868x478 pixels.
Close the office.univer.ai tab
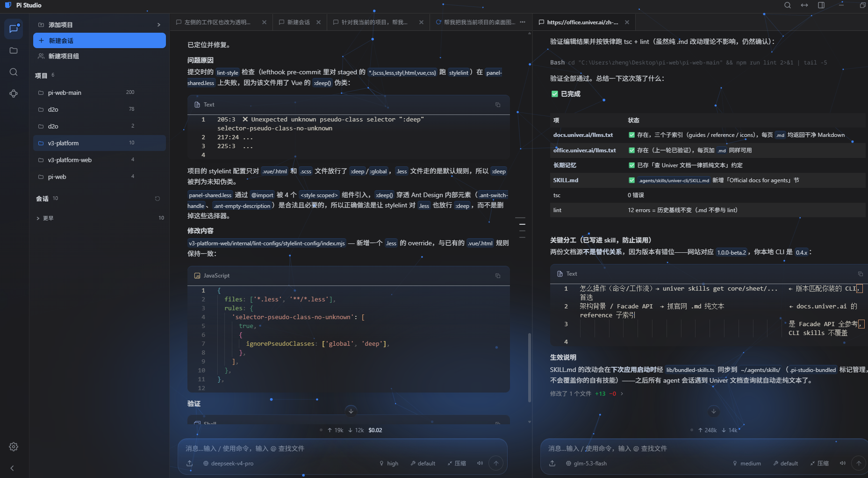point(627,22)
